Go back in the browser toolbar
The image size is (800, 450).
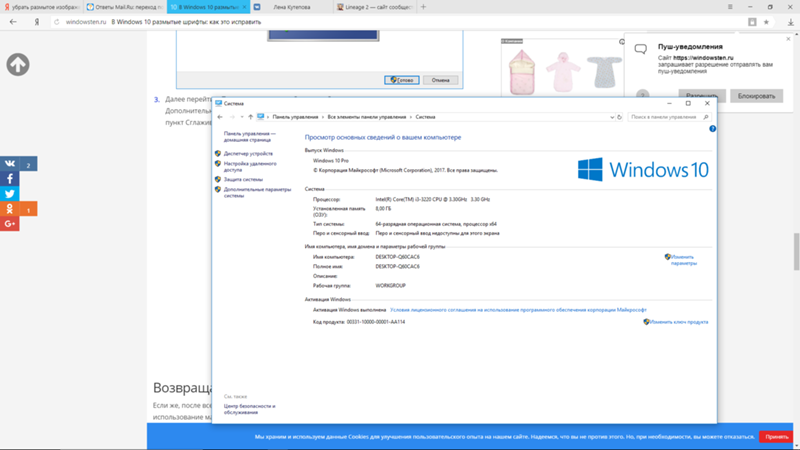click(x=13, y=22)
